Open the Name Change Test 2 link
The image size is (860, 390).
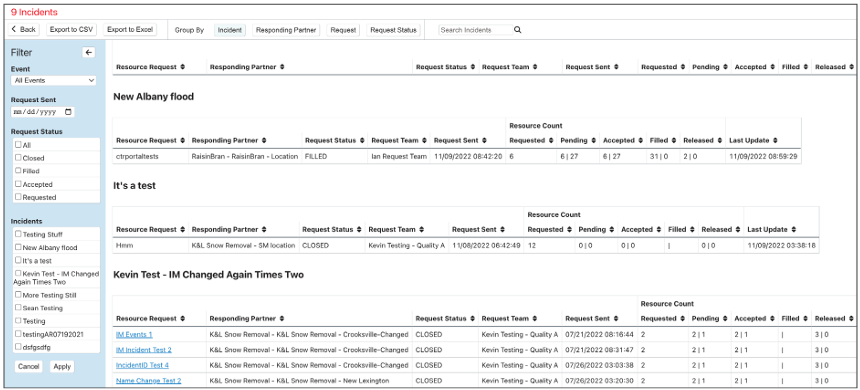pos(148,380)
